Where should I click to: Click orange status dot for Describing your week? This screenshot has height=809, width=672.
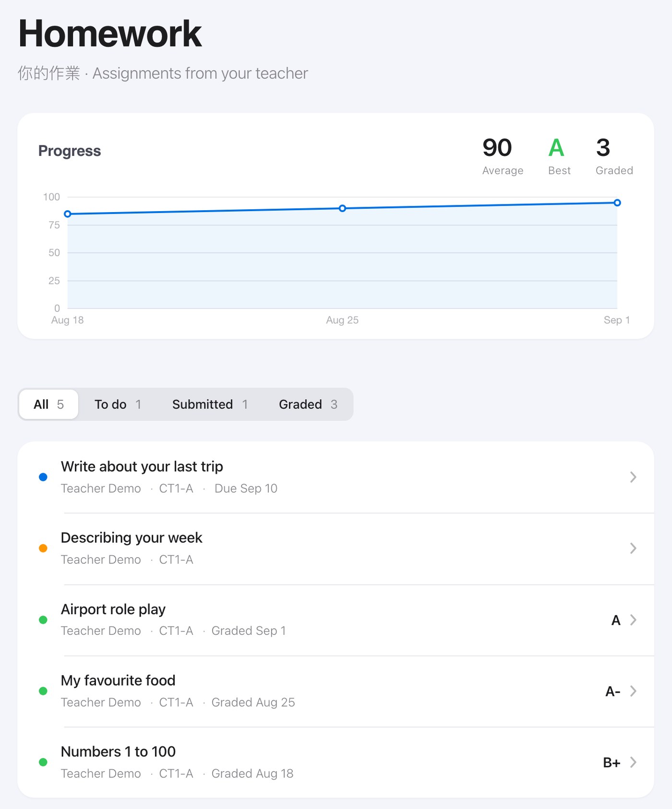coord(43,548)
